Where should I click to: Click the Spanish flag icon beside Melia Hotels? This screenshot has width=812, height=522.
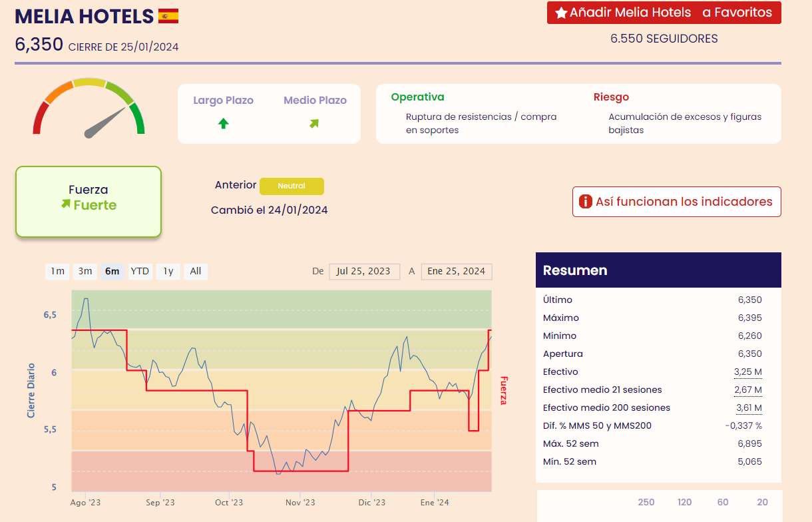168,16
